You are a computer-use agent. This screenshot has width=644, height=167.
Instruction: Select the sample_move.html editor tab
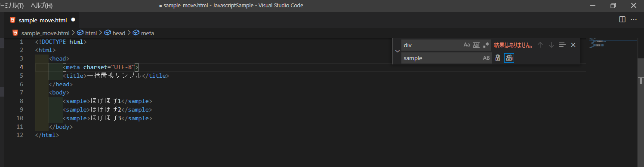click(x=42, y=20)
